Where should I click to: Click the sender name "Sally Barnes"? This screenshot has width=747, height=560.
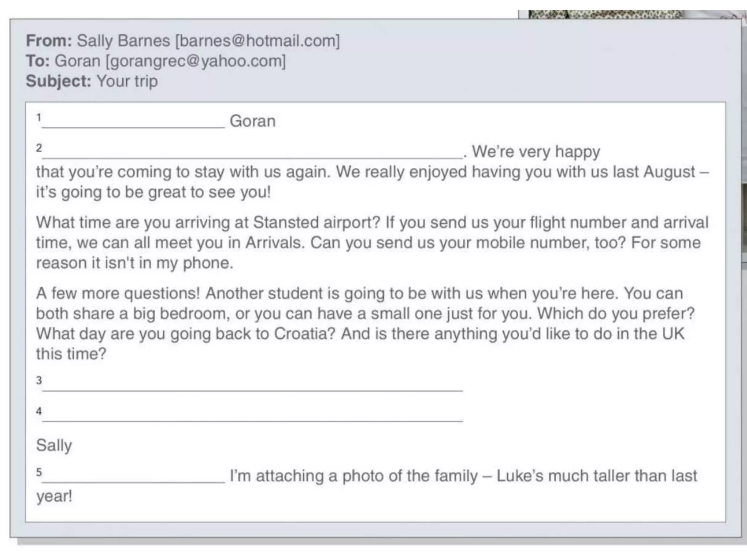pos(123,40)
